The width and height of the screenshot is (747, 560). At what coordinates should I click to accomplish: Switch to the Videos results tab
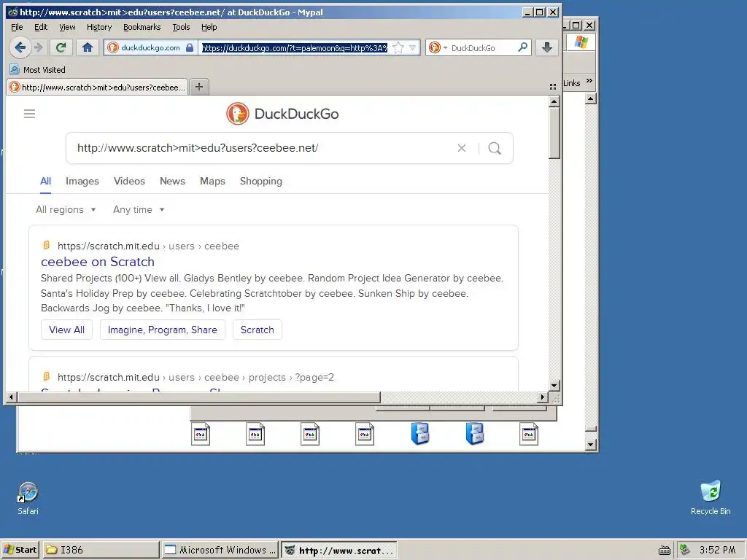coord(129,181)
